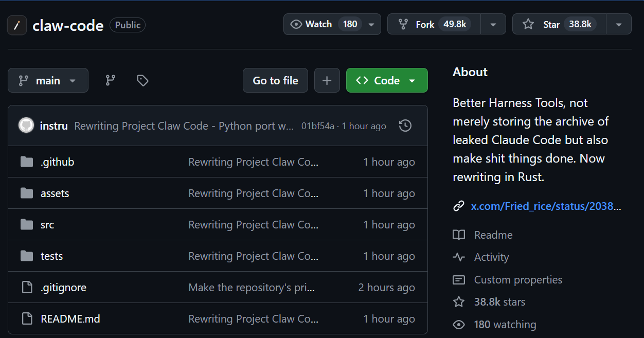The image size is (644, 338).
Task: Expand the Fork options dropdown arrow
Action: tap(493, 24)
